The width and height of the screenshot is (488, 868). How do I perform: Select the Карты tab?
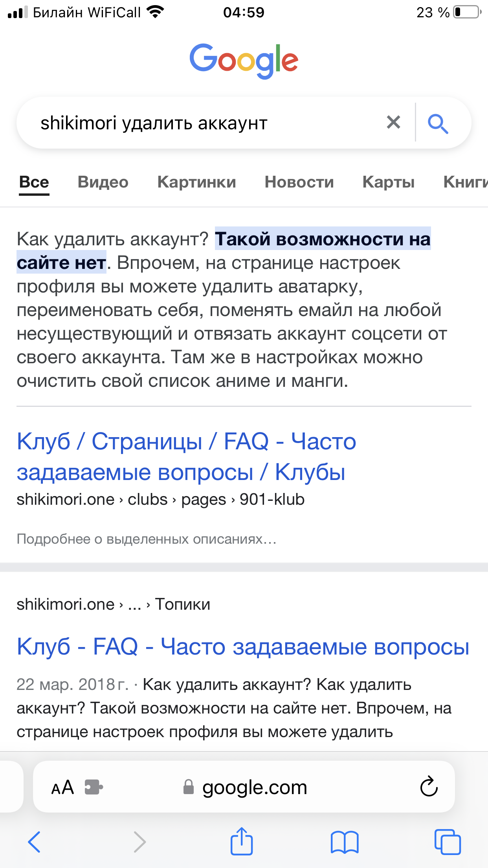point(388,182)
